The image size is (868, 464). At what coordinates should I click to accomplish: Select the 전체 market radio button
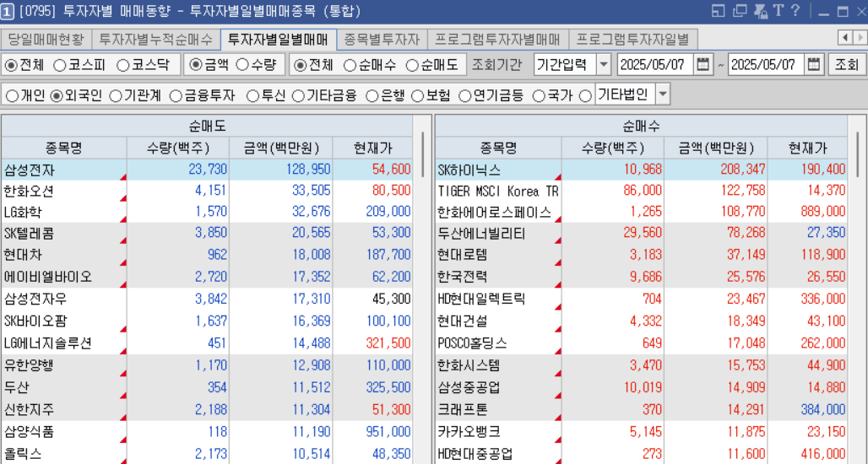click(x=11, y=65)
